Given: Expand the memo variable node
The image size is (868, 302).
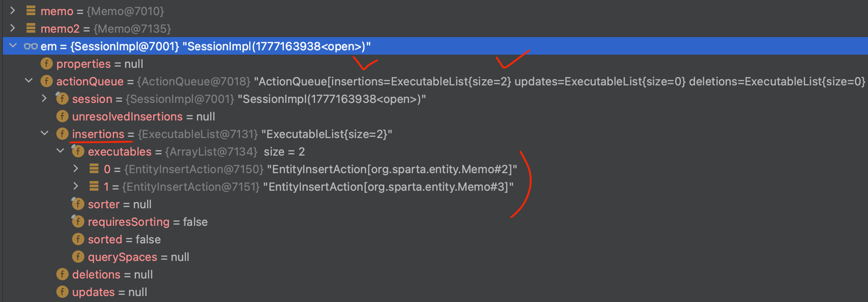Looking at the screenshot, I should [x=13, y=10].
